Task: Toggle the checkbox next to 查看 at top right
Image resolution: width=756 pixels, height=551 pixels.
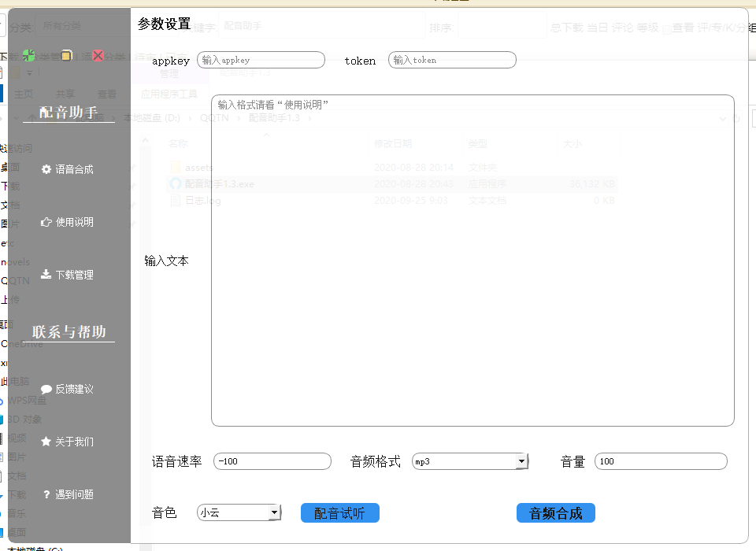Action: click(666, 27)
